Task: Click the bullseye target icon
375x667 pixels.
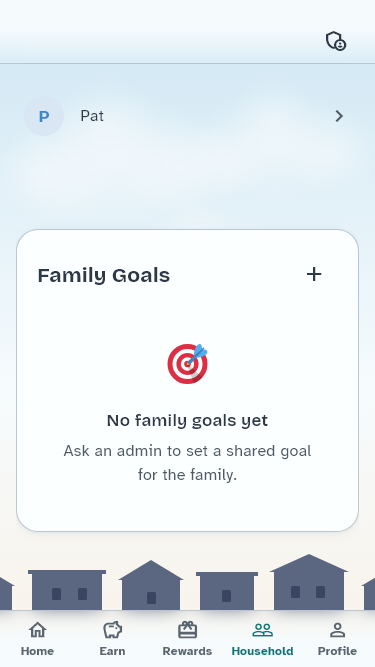Action: [188, 364]
